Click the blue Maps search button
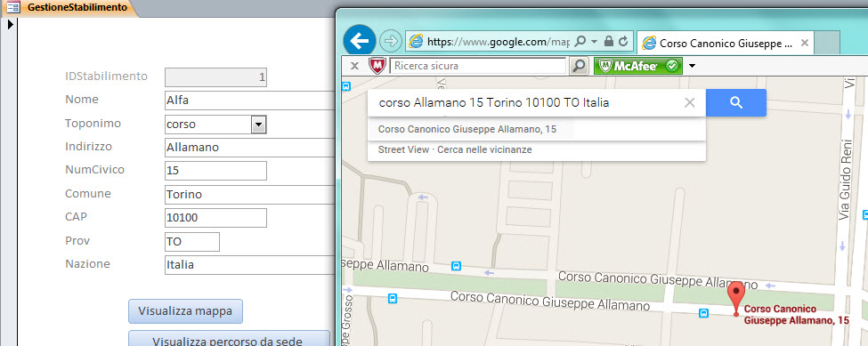The image size is (868, 346). point(735,103)
